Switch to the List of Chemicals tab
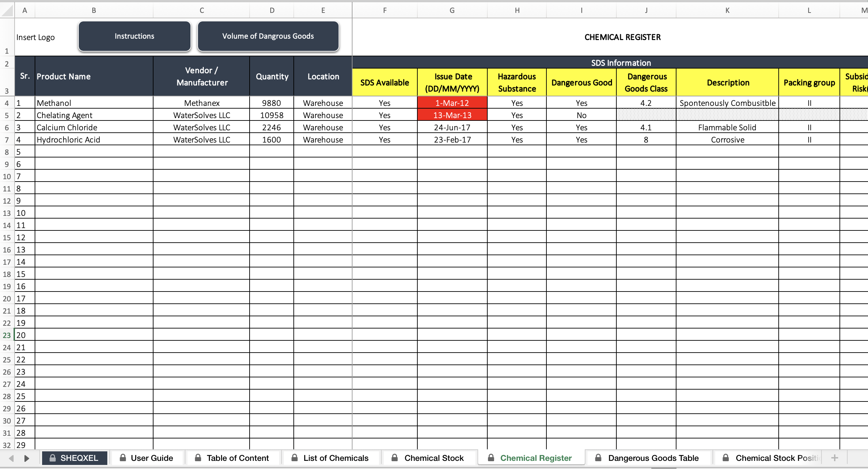The width and height of the screenshot is (868, 469). tap(336, 457)
